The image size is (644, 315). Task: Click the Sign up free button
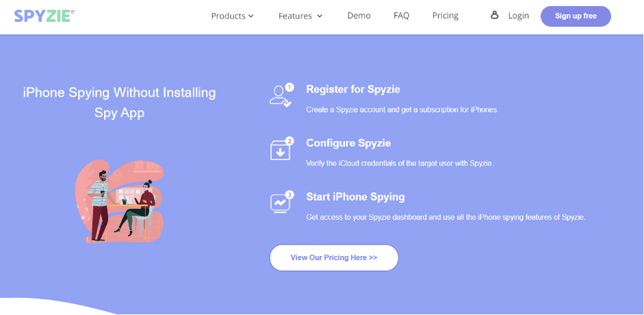click(576, 16)
